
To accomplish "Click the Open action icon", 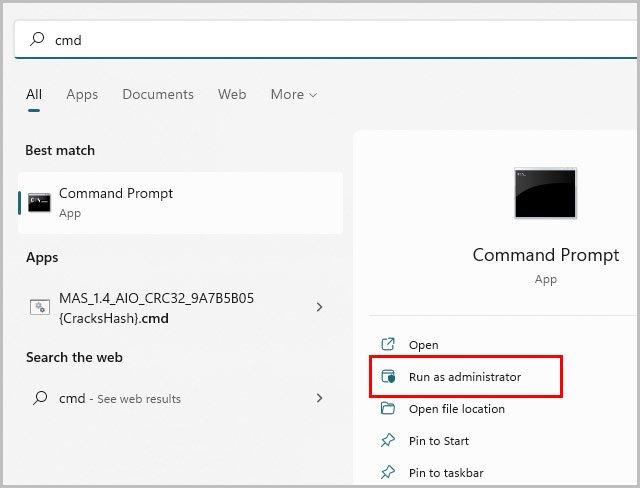I will [387, 344].
